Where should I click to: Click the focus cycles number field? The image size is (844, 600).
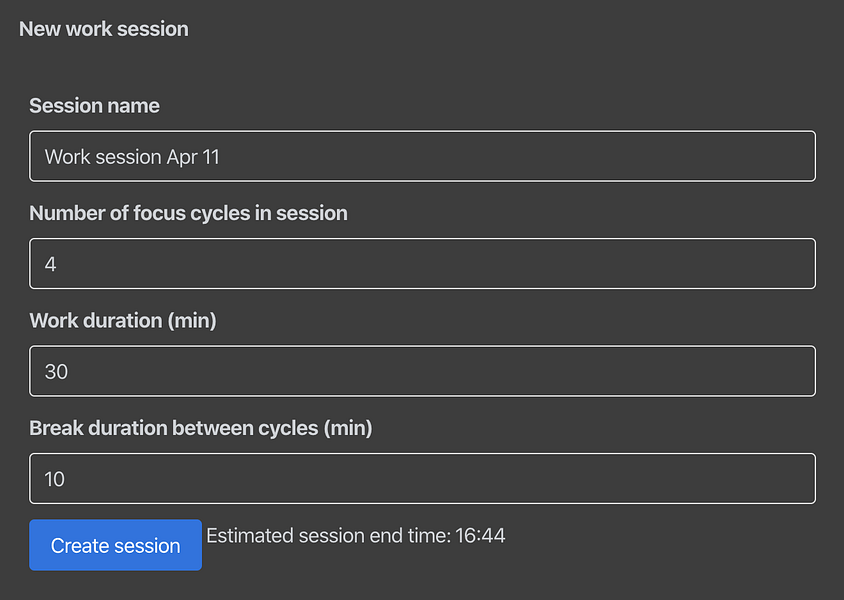(x=422, y=264)
